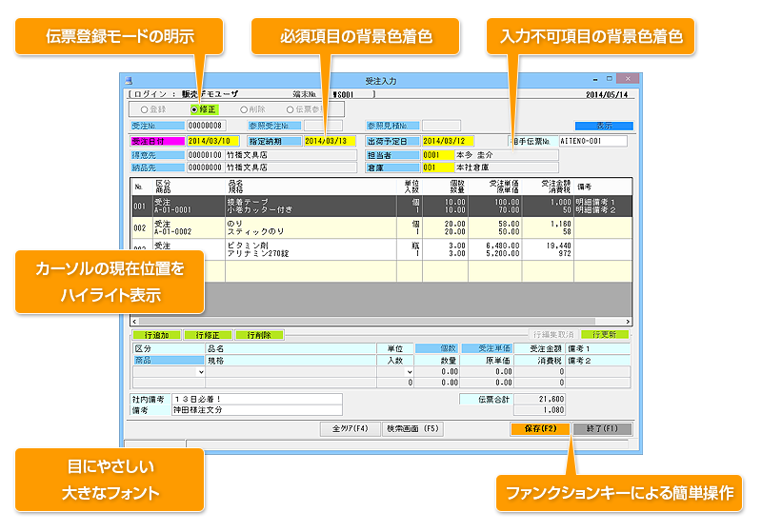Select order row 002 のり
The image size is (762, 532).
point(382,227)
